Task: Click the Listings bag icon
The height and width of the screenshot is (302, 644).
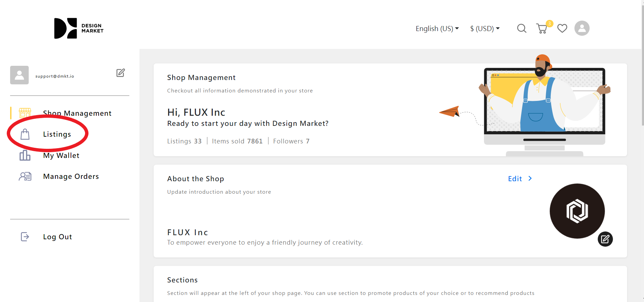Action: point(25,134)
